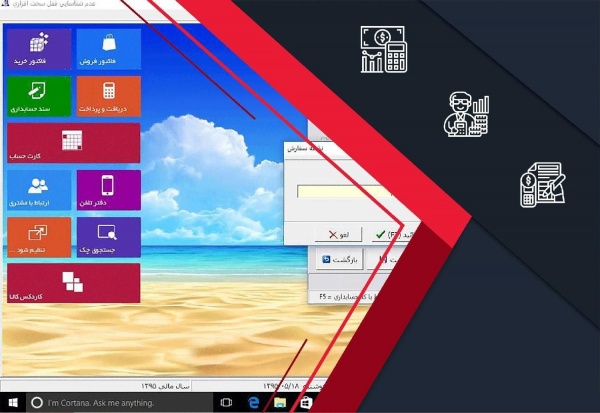Launch Microsoft Edge from the taskbar
This screenshot has height=413, width=600.
click(253, 403)
